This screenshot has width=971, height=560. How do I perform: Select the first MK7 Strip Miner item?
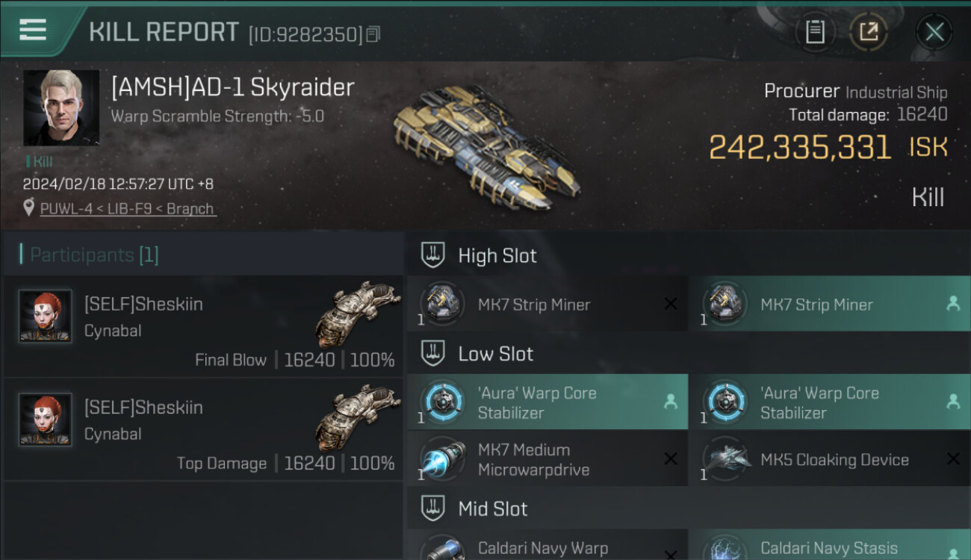pos(547,304)
